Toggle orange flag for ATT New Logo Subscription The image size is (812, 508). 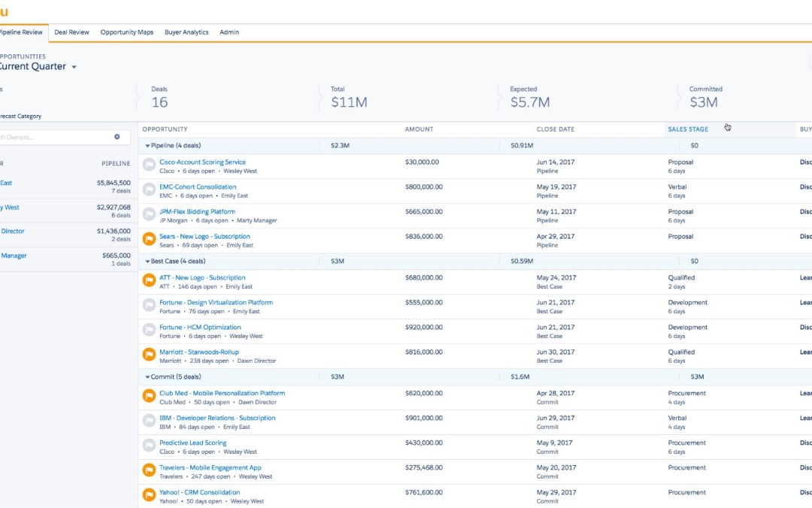(x=149, y=281)
